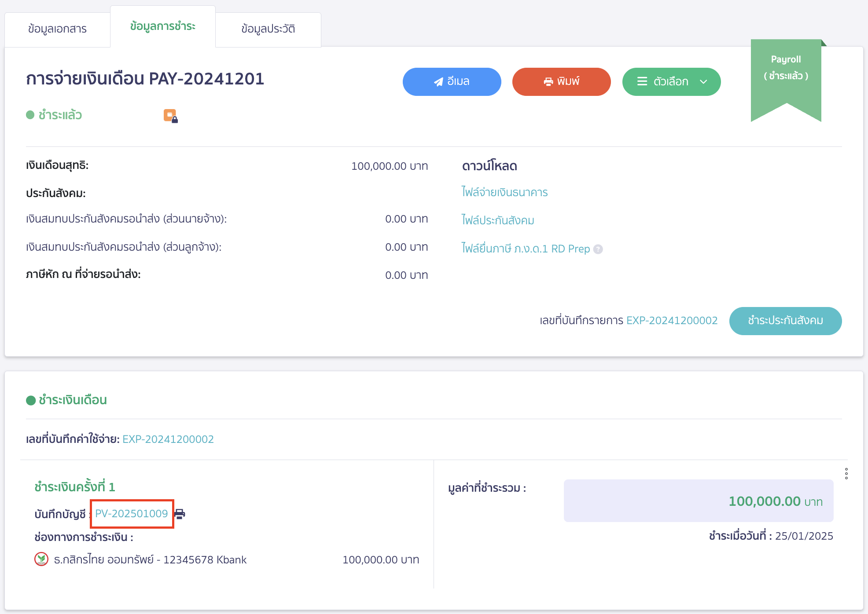Viewport: 868px width, 614px height.
Task: Open EXP-20241200002 link beside เลขที่บันทึกรายการ
Action: click(x=672, y=321)
